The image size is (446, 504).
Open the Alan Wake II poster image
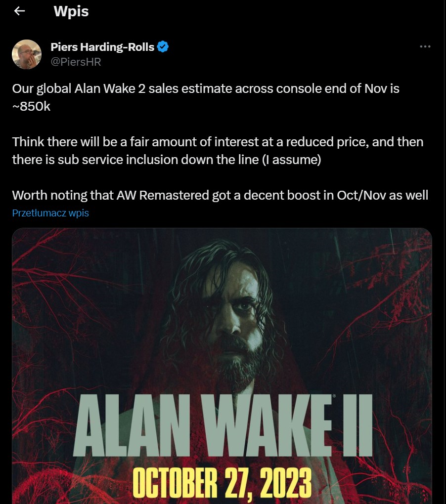(222, 366)
